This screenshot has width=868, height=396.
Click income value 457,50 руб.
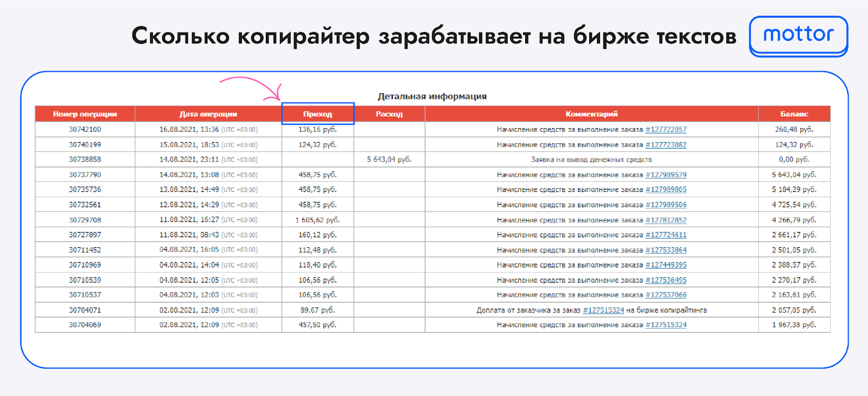coord(317,325)
